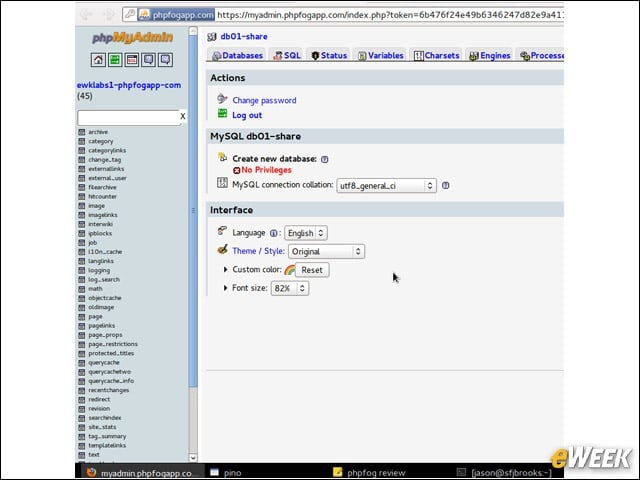Open the Language dropdown showing English
Screen dimensions: 640x480
click(306, 233)
